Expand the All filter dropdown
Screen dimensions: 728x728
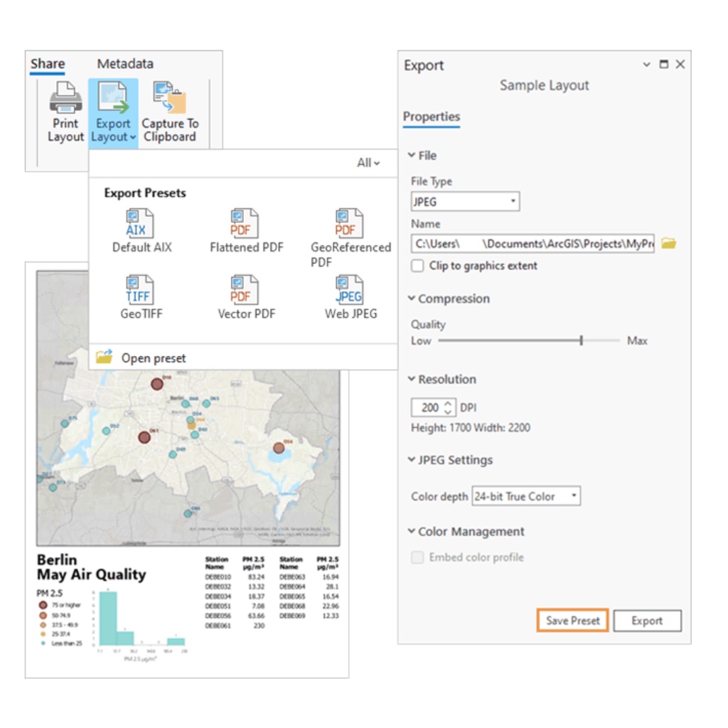368,163
